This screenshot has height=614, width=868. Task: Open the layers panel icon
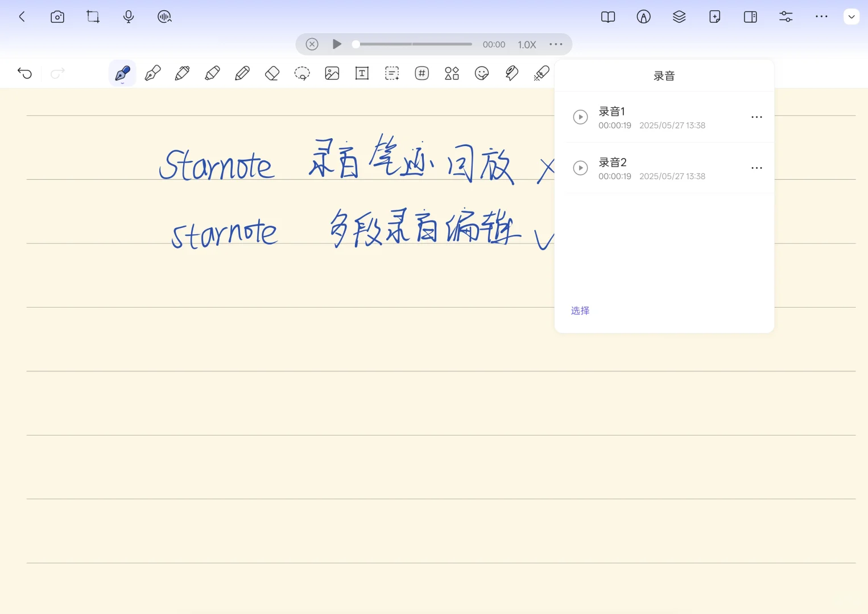coord(679,17)
